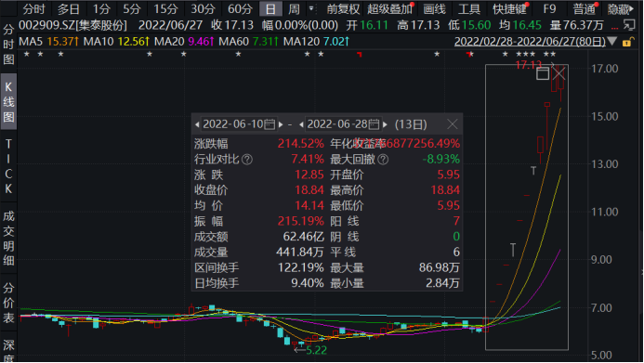Step start date 2022-06-10 backward

tap(197, 124)
